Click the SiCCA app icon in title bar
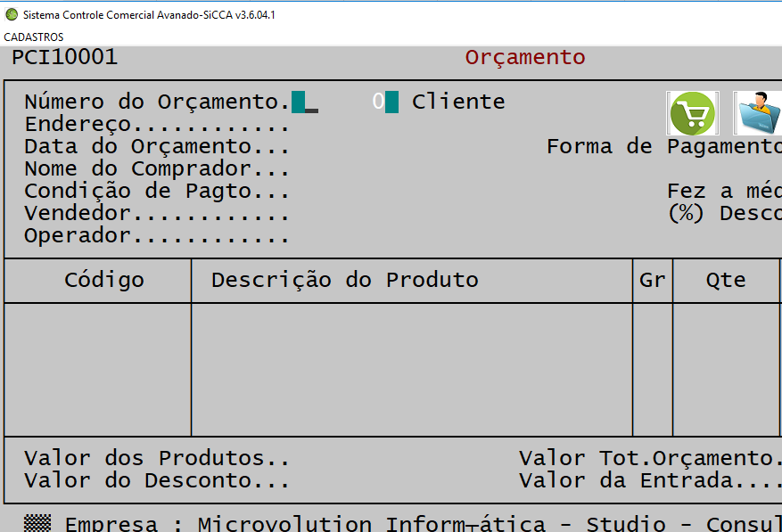The width and height of the screenshot is (782, 532). coord(12,15)
